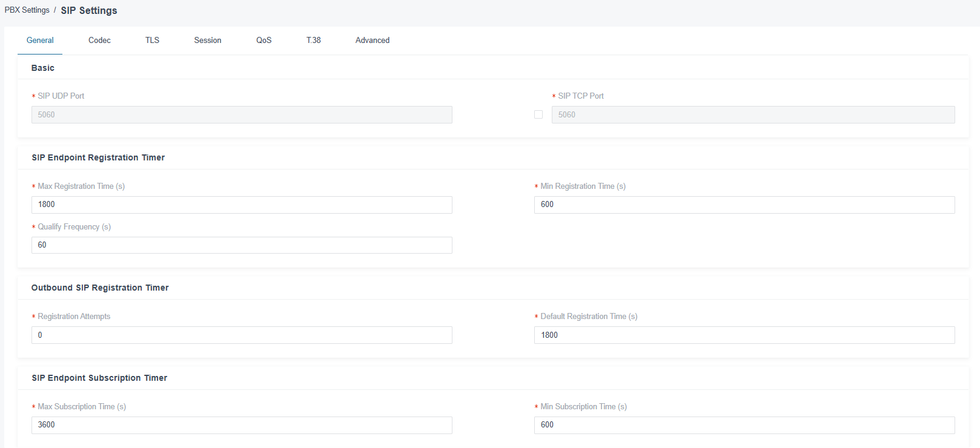Click the Basic section heading
The image size is (980, 448).
(43, 68)
